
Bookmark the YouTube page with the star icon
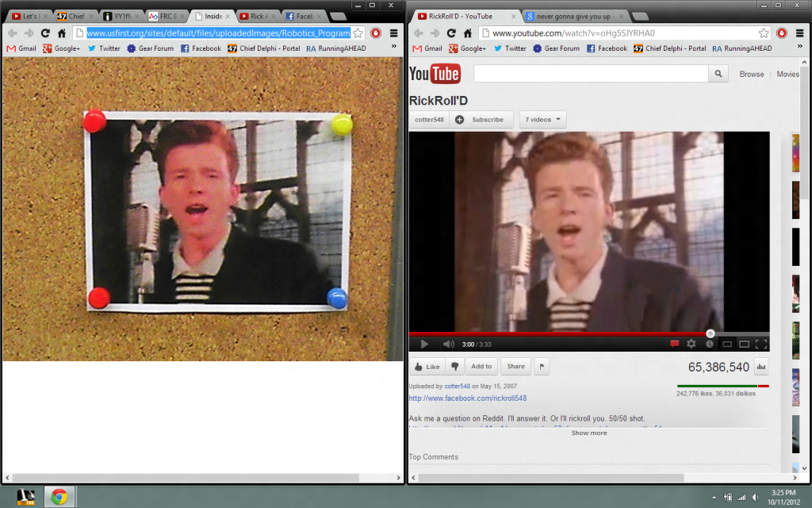tap(764, 33)
